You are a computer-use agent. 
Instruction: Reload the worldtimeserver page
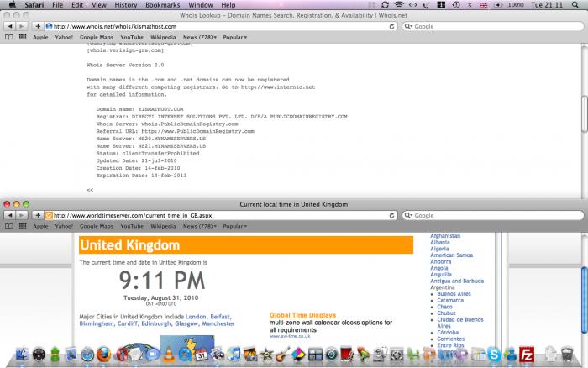point(391,215)
